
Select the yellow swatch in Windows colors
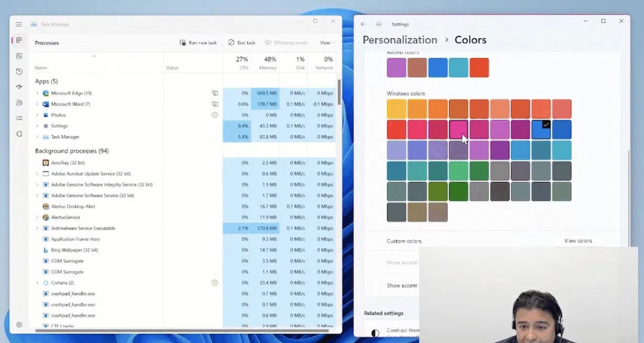396,109
